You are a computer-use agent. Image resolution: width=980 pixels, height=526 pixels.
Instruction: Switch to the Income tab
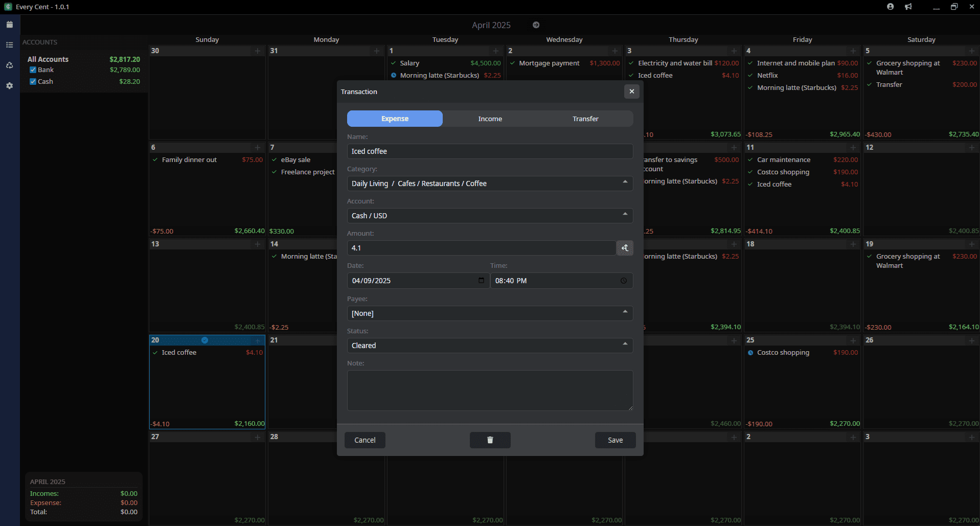(490, 119)
